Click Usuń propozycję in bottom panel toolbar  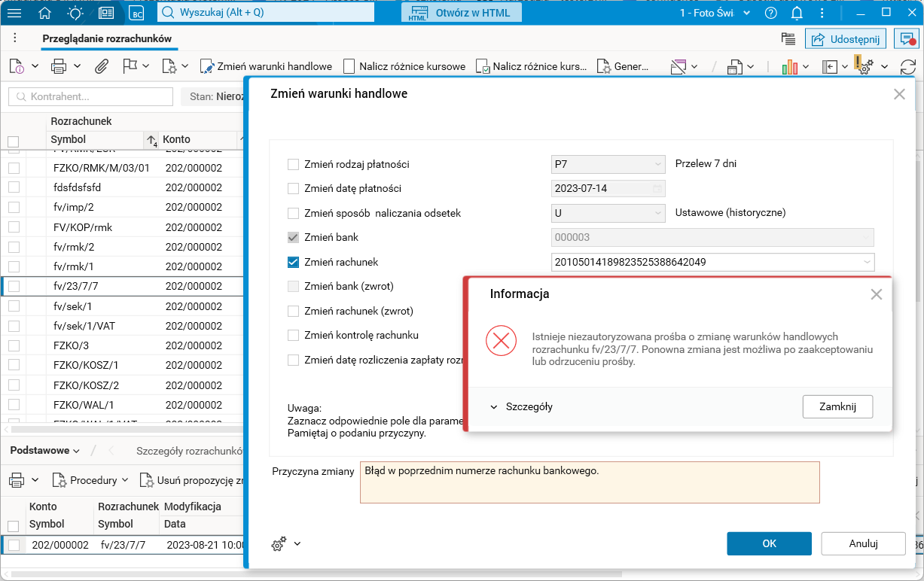coord(191,480)
